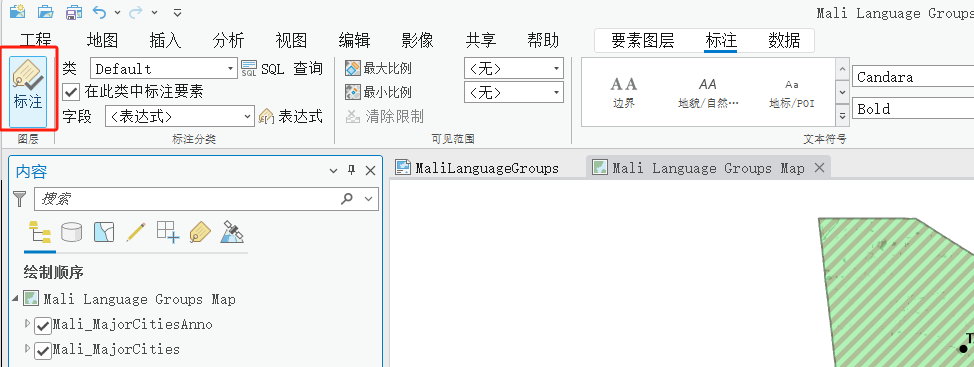The height and width of the screenshot is (367, 974).
Task: Save the project with disk icon
Action: click(x=74, y=11)
